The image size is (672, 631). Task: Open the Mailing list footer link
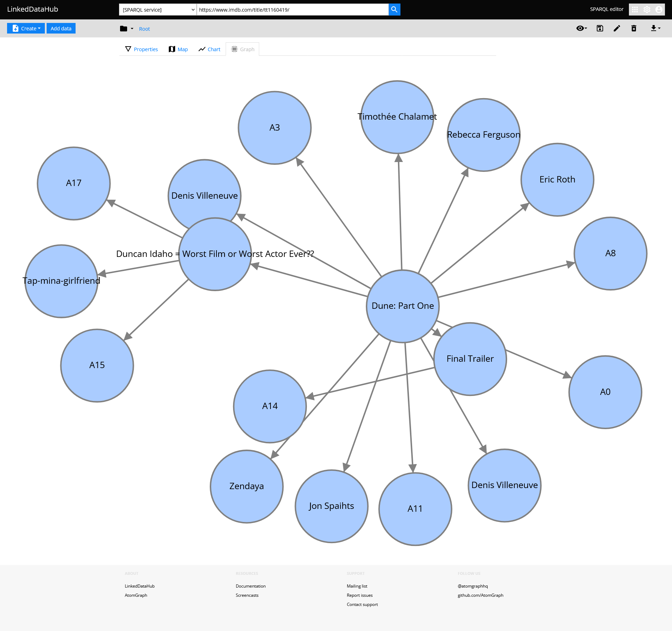point(357,586)
